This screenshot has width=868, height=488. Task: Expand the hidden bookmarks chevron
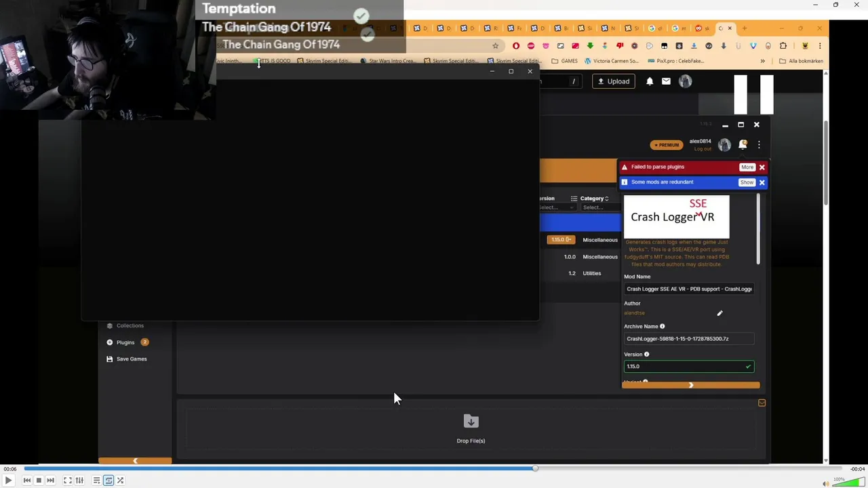pyautogui.click(x=762, y=61)
